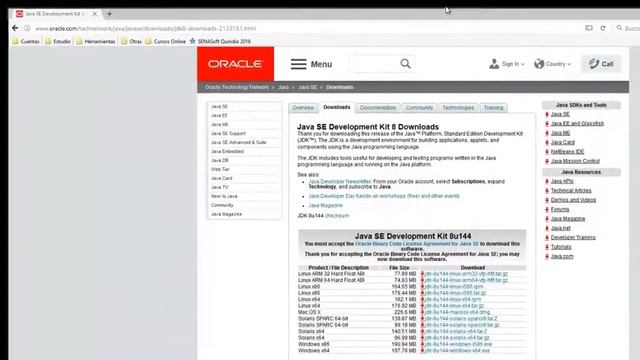The width and height of the screenshot is (640, 360).
Task: Click the Call button
Action: pos(601,64)
